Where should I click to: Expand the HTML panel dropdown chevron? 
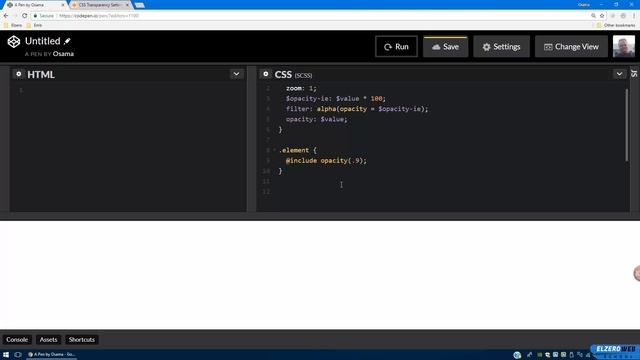[236, 74]
